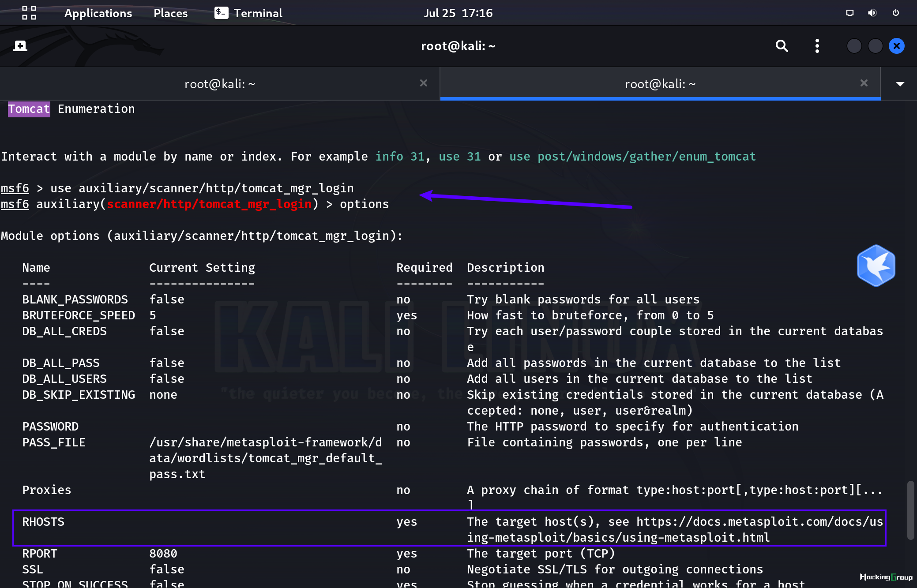Click the blue bird floating icon
This screenshot has width=917, height=588.
[876, 266]
